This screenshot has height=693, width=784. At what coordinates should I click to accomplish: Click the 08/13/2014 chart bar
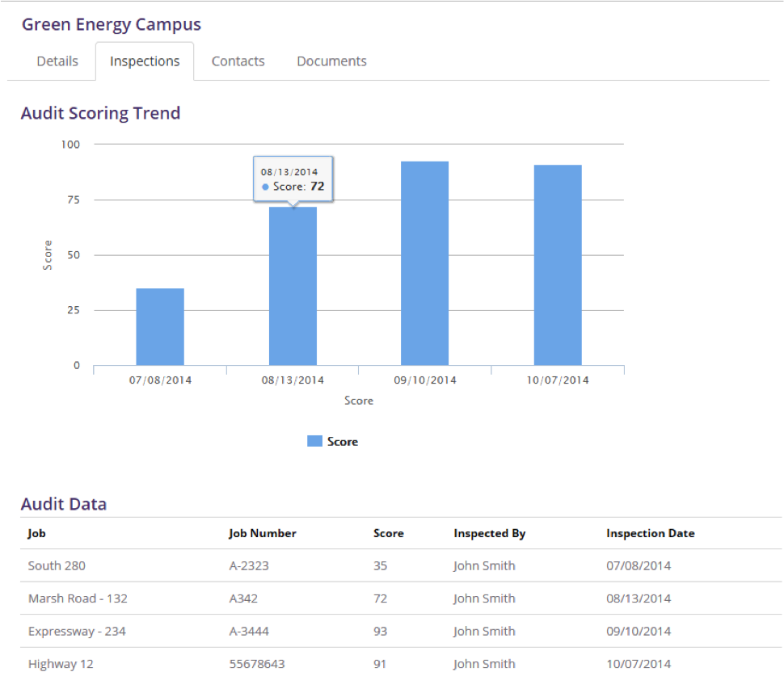(293, 287)
